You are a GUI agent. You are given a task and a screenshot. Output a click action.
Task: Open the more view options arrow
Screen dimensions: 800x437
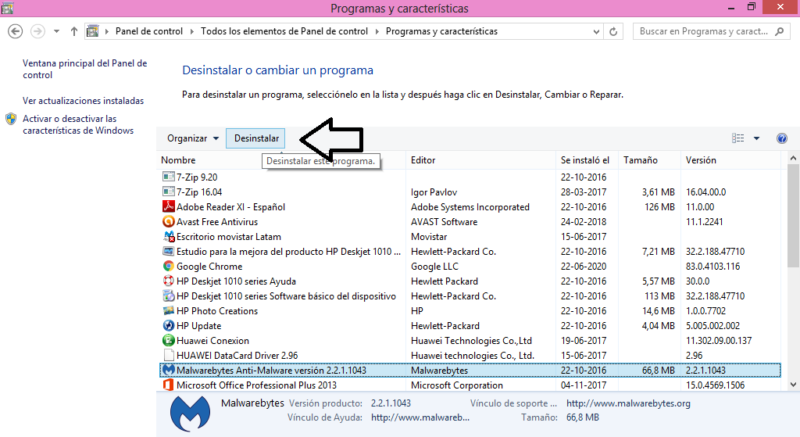(757, 138)
